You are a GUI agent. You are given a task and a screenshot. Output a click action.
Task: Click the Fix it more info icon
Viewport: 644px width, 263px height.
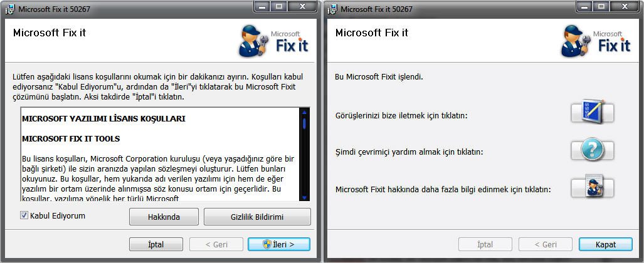(x=593, y=187)
